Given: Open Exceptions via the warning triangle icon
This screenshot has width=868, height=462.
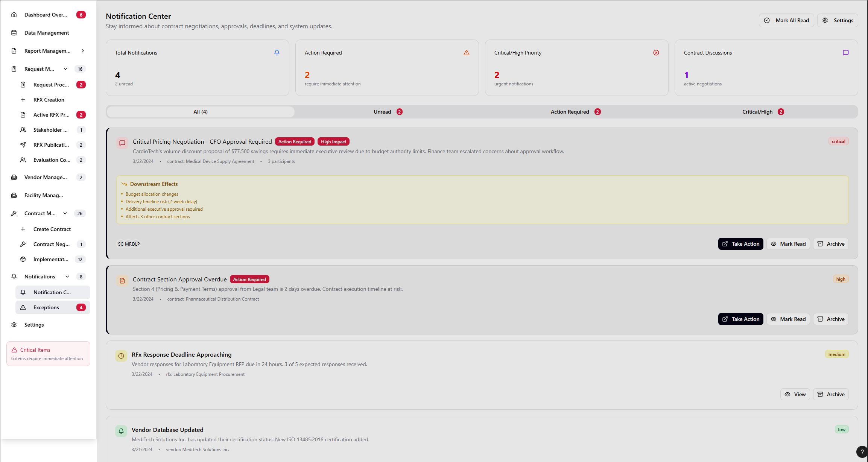Looking at the screenshot, I should click(23, 307).
